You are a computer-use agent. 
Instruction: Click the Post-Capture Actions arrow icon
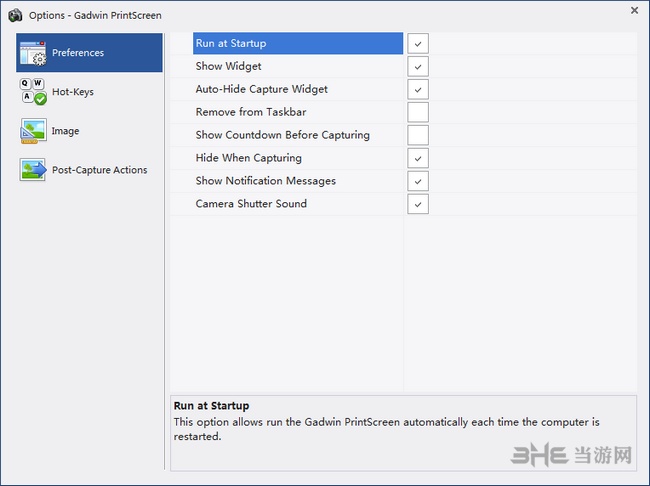pyautogui.click(x=33, y=170)
